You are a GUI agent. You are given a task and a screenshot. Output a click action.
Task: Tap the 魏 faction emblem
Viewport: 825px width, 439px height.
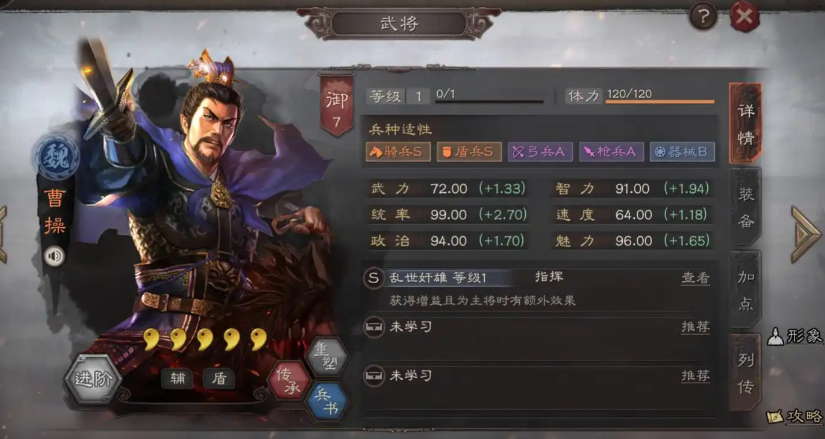tap(56, 157)
